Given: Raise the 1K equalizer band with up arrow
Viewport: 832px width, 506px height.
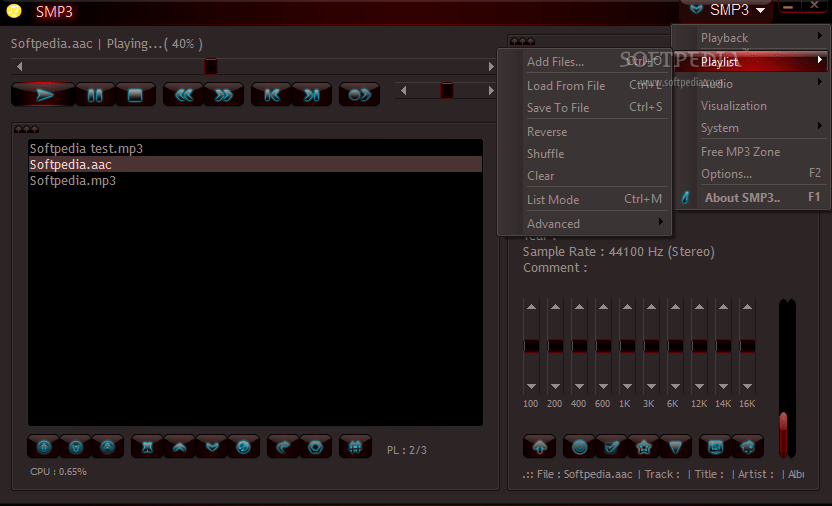Looking at the screenshot, I should (627, 307).
